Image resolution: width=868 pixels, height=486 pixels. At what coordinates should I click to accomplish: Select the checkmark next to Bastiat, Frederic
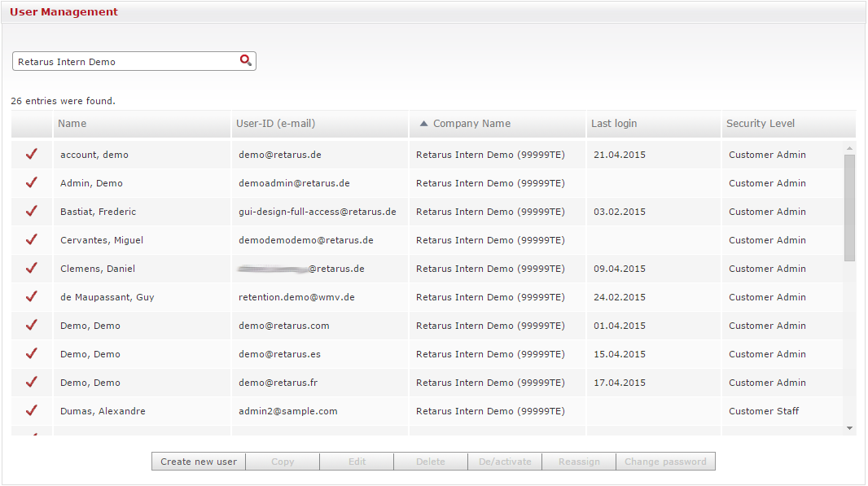coord(32,211)
